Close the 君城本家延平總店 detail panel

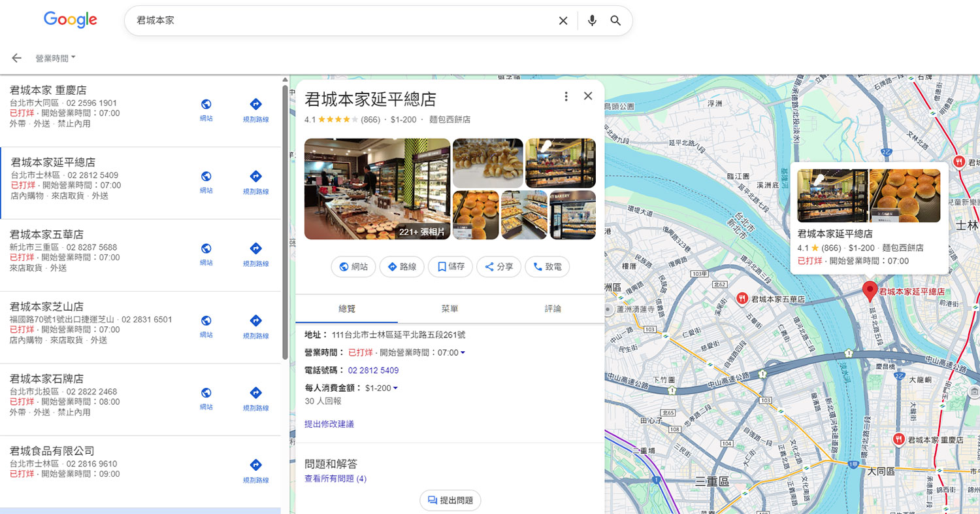pyautogui.click(x=588, y=96)
